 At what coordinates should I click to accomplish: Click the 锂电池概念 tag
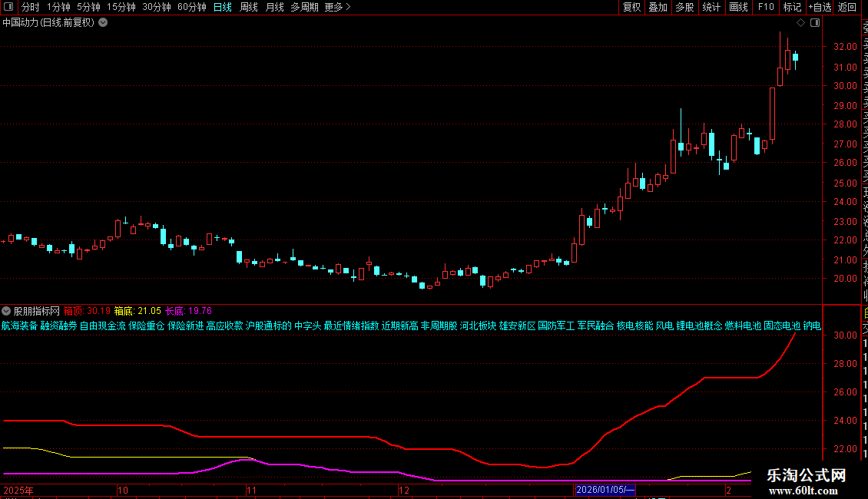699,326
